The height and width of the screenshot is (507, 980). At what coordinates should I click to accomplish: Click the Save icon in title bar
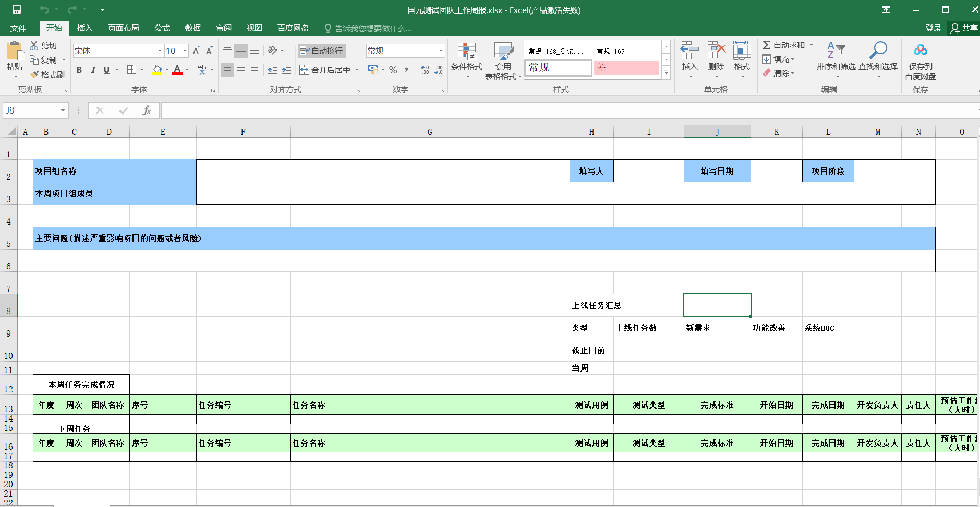(17, 9)
